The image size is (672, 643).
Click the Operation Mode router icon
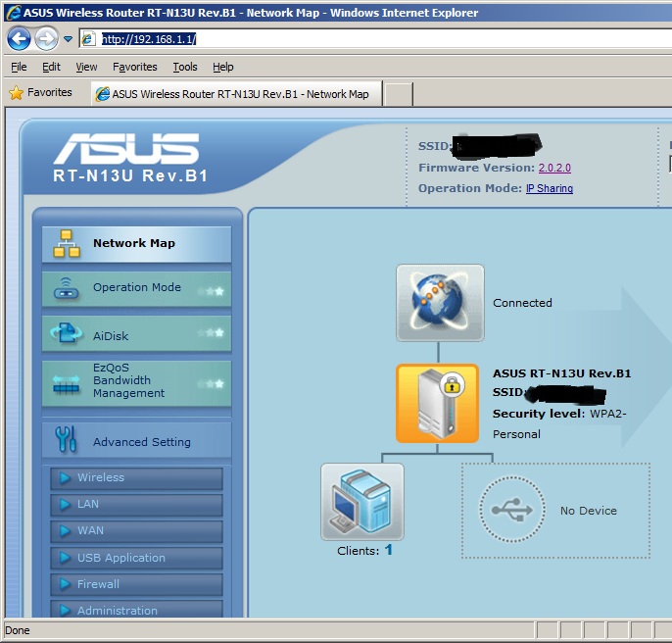(x=66, y=289)
